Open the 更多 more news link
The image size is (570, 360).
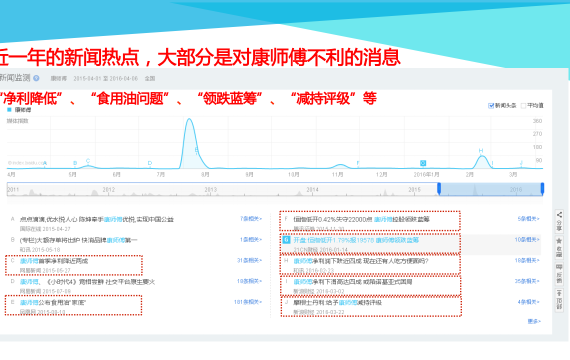point(534,321)
